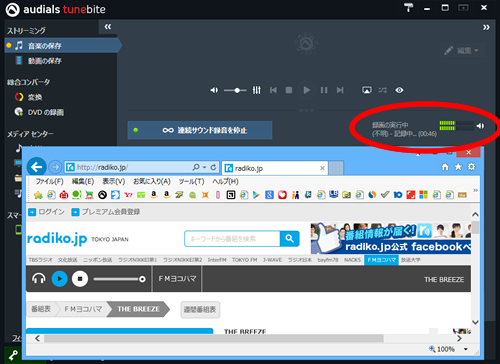This screenshot has width=500, height=364.
Task: Select the music save item in sidebar
Action: [x=62, y=46]
